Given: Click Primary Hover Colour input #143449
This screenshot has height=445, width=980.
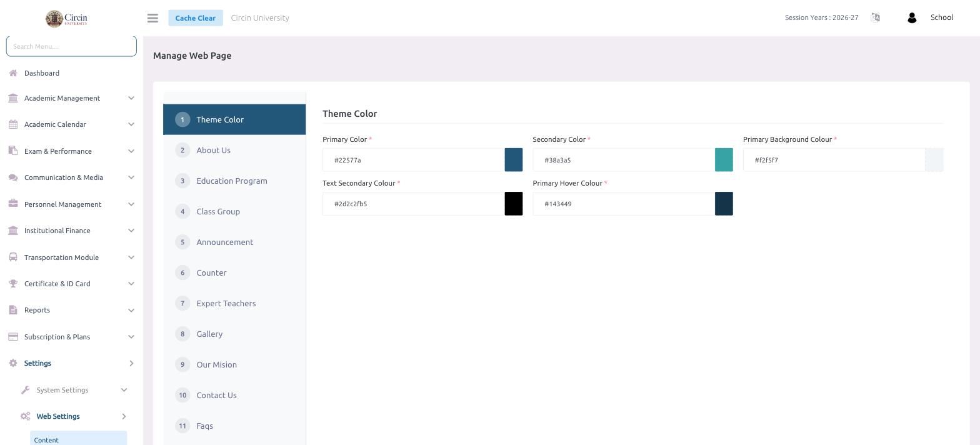Looking at the screenshot, I should [x=624, y=204].
